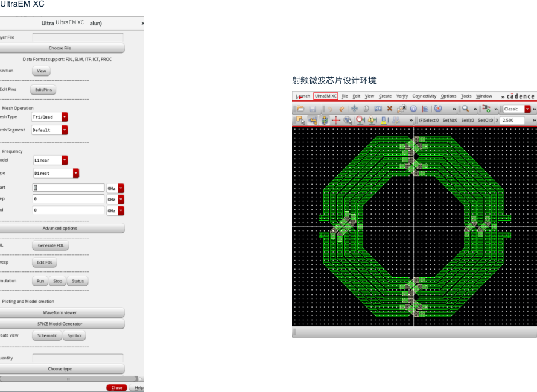Screen dimensions: 537x392
Task: Click the yellow warning triangle icon
Action: pyautogui.click(x=372, y=120)
